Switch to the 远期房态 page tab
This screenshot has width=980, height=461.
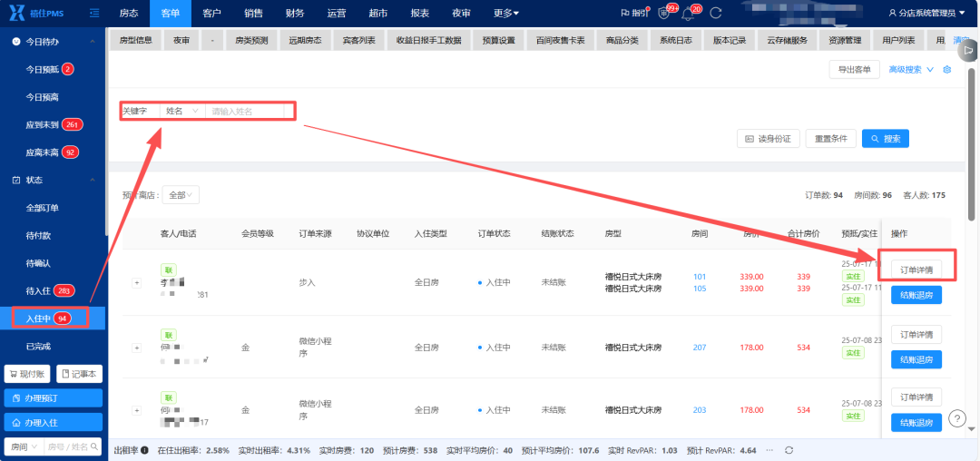click(305, 40)
